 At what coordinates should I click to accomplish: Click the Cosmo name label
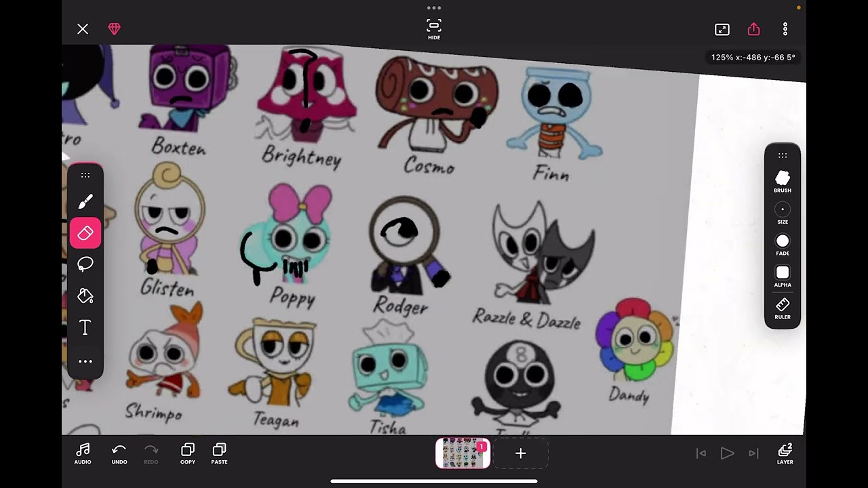(429, 165)
